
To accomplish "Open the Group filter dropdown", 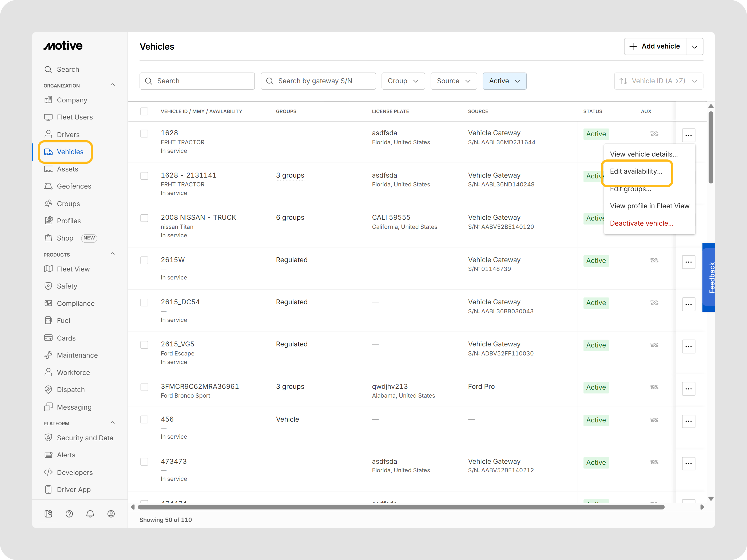I will [x=403, y=81].
